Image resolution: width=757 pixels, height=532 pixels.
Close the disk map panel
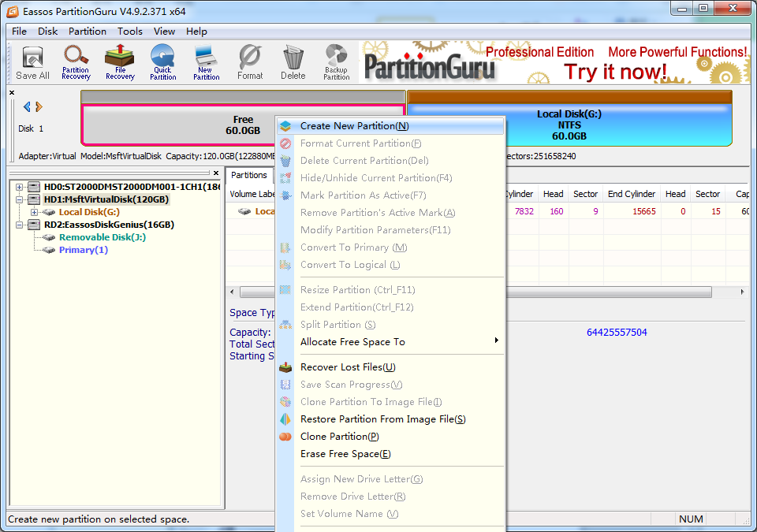pos(12,92)
